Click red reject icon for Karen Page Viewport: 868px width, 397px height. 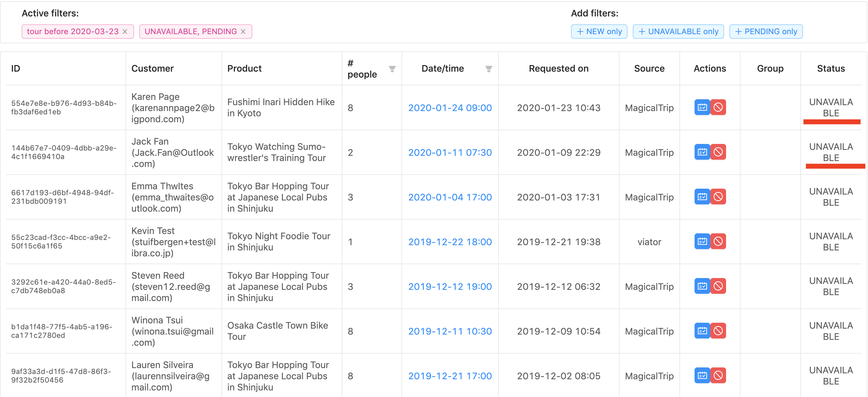pyautogui.click(x=718, y=107)
